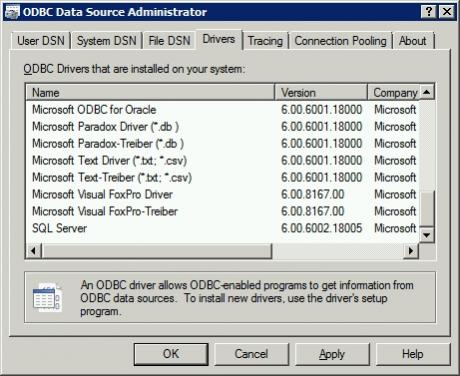
Task: Click the 'ODBC Drivers that are installed' label
Action: coord(134,69)
